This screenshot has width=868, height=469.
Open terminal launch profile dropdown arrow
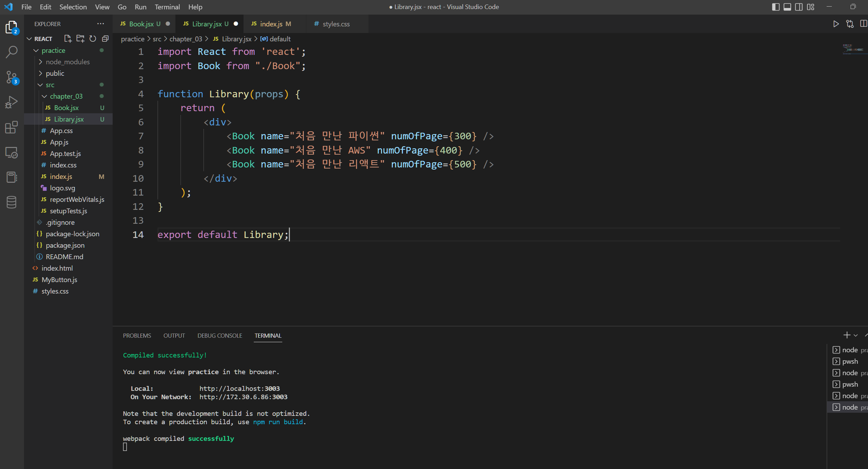point(855,335)
